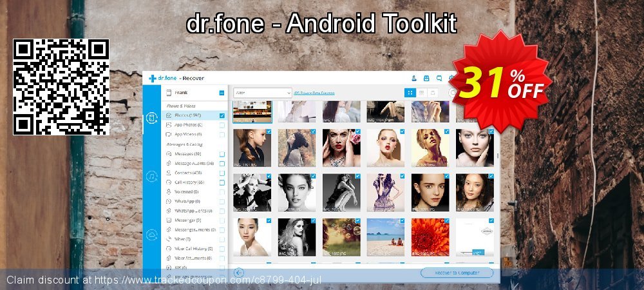Screen dimensions: 644x290
Task: Click the Viber phone icon
Action: coord(168,238)
